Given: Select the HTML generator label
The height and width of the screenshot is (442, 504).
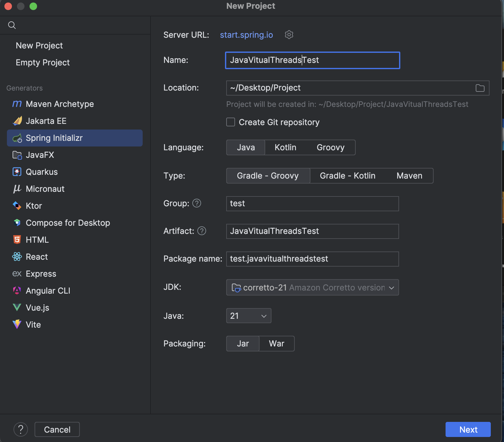Looking at the screenshot, I should [x=37, y=240].
